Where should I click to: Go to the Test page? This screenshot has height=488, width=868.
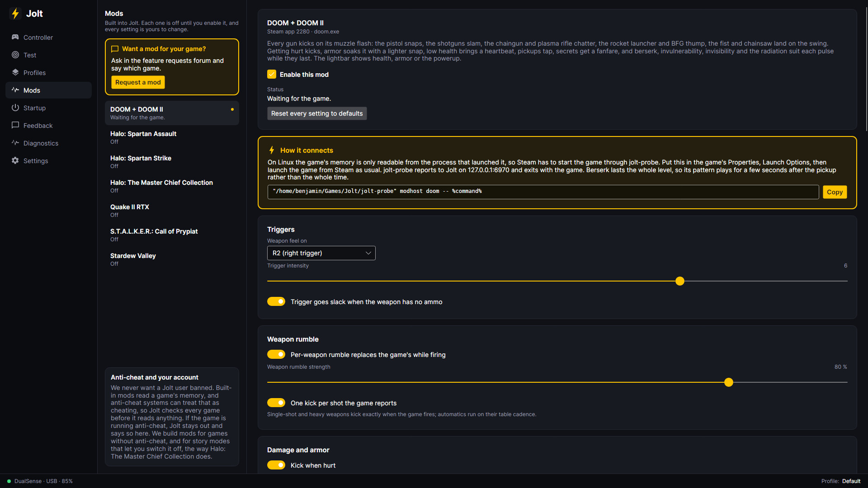[48, 55]
